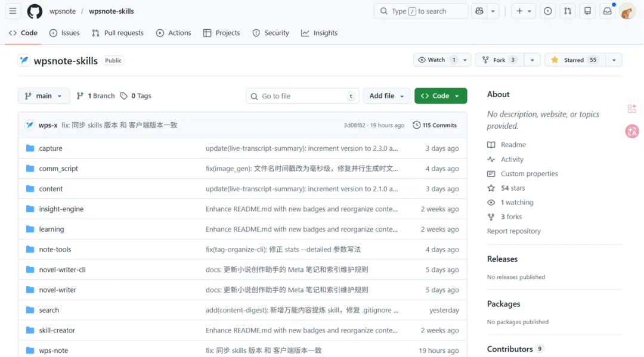Viewport: 644px width, 357px height.
Task: Open the Contributors section heading
Action: (510, 349)
